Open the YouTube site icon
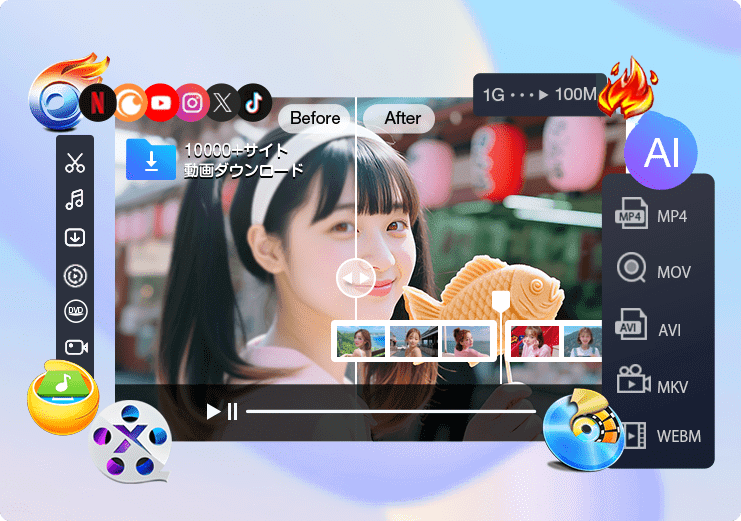The width and height of the screenshot is (741, 521). [160, 102]
